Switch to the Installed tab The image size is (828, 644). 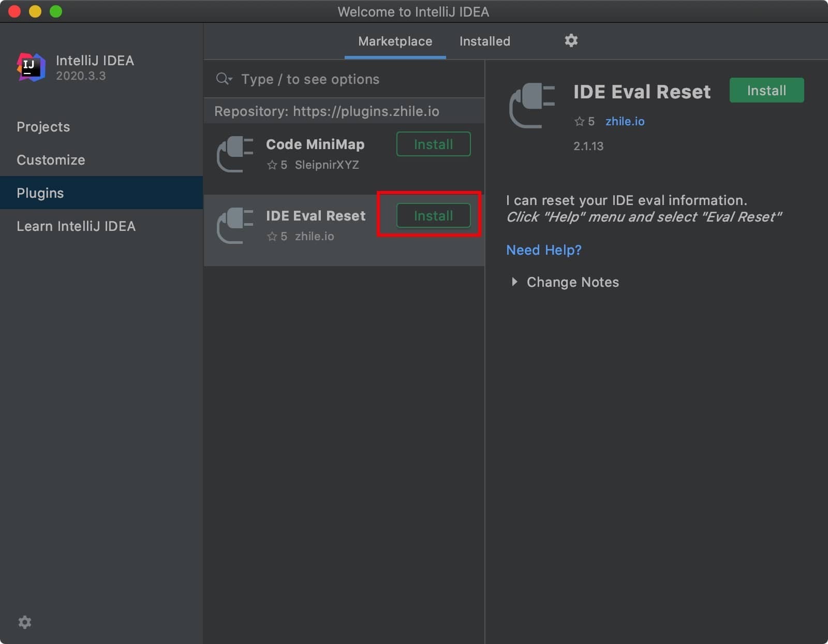(484, 41)
